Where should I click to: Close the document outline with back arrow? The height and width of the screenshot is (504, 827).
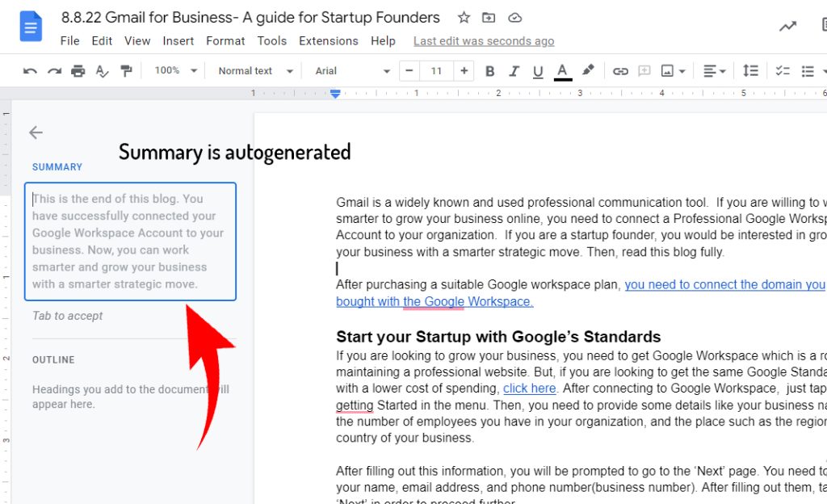[36, 132]
